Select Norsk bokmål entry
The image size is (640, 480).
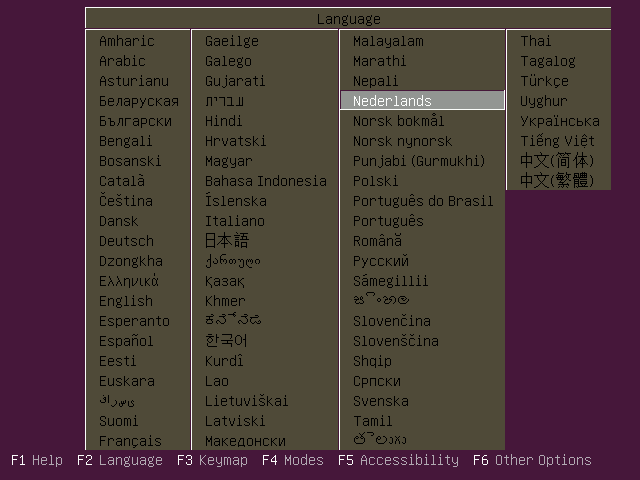(398, 121)
